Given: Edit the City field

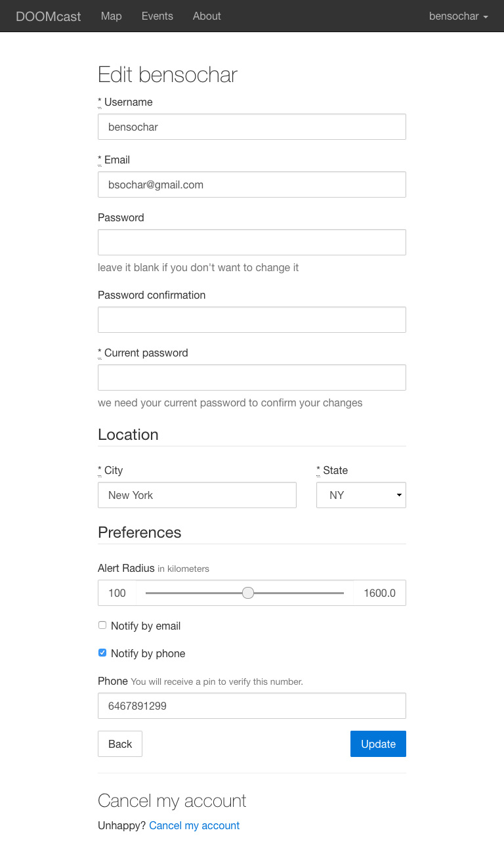Looking at the screenshot, I should (x=197, y=495).
